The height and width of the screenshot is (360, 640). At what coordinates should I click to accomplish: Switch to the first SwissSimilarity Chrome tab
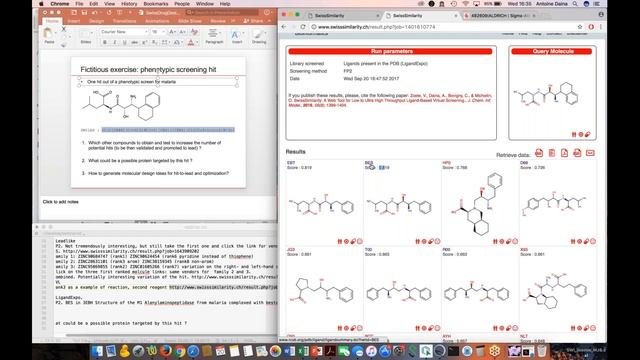(343, 16)
